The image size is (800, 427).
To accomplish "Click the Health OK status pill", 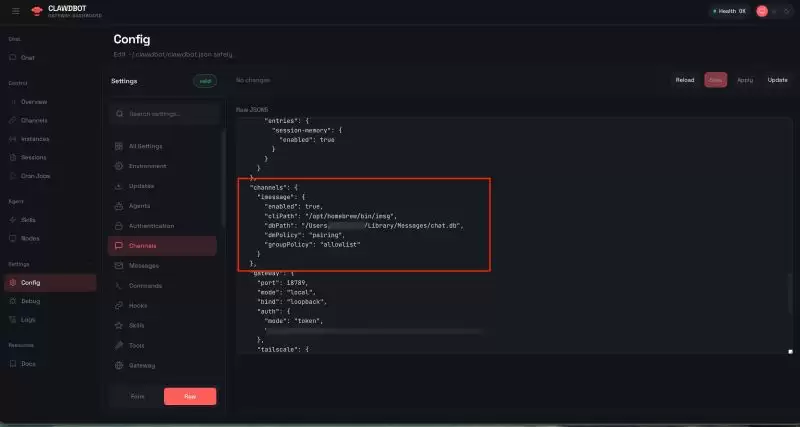I will [729, 11].
